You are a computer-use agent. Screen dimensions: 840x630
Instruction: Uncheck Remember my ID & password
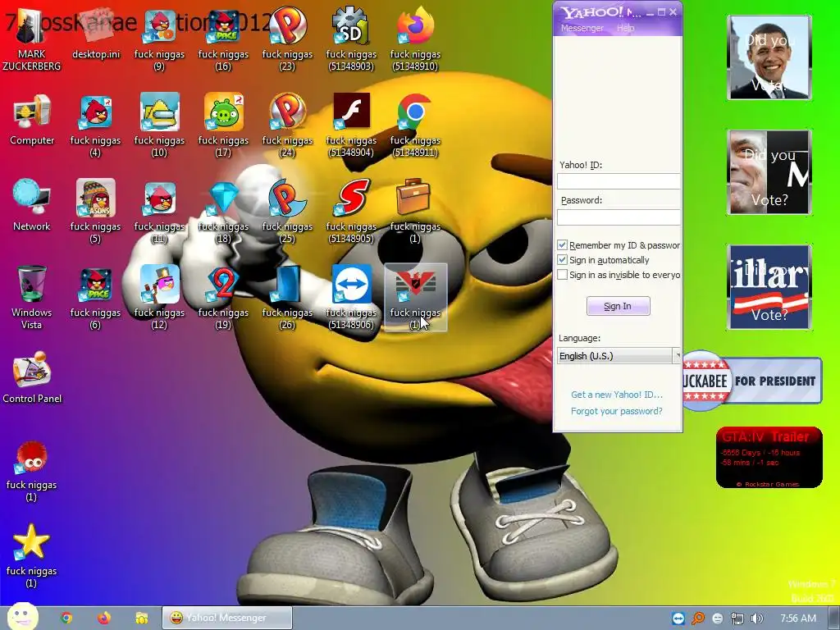(x=562, y=244)
